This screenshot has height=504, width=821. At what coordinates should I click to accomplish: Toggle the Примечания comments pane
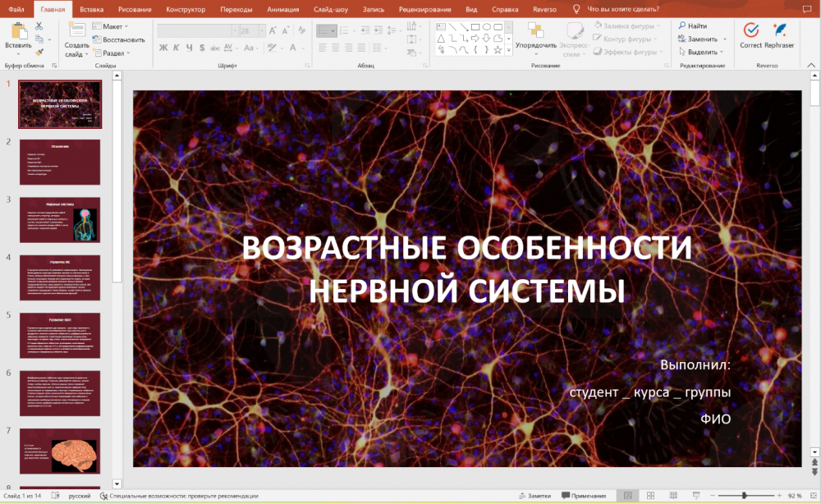point(584,496)
